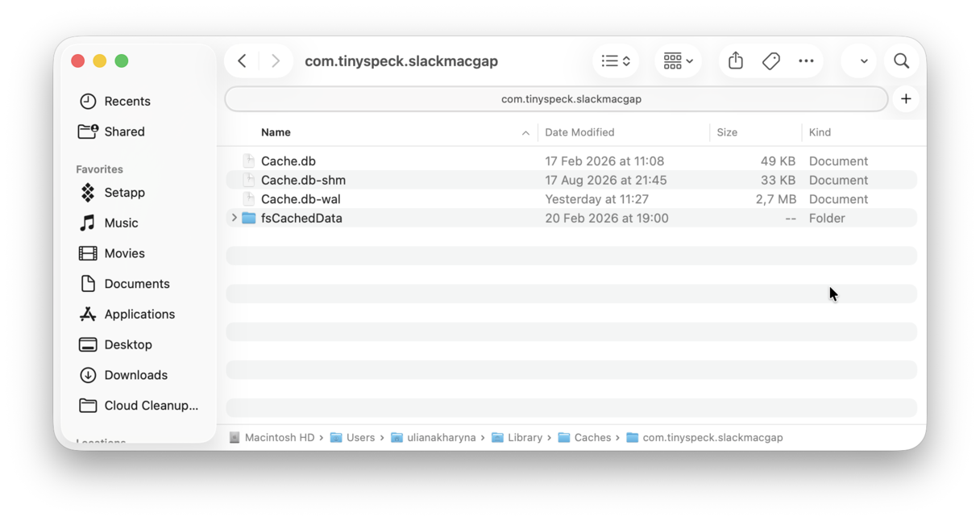Image resolution: width=980 pixels, height=521 pixels.
Task: Click the 2,7 MB size value
Action: click(775, 199)
